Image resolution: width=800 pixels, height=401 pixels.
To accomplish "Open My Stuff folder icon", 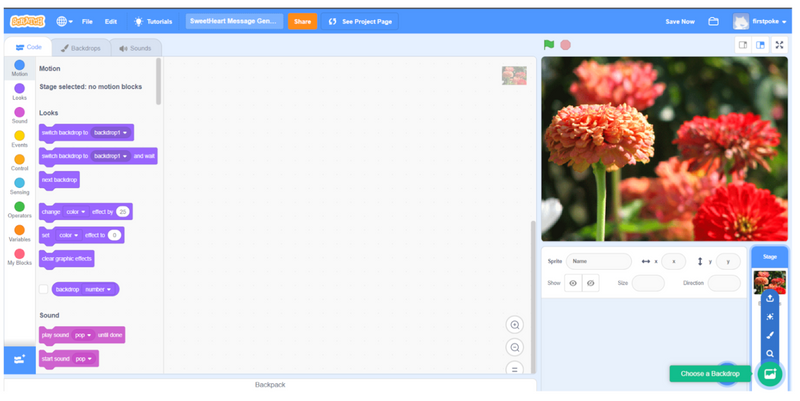I will (713, 21).
